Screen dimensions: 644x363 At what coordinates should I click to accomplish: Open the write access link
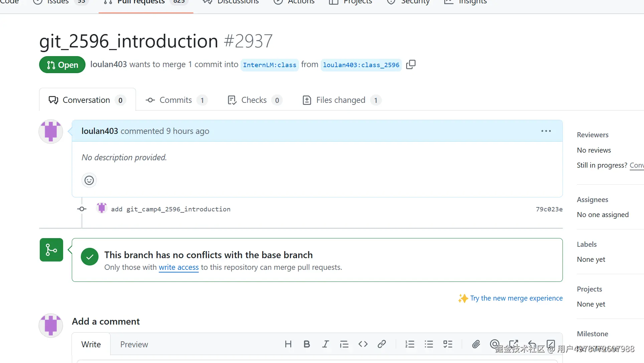(x=178, y=267)
